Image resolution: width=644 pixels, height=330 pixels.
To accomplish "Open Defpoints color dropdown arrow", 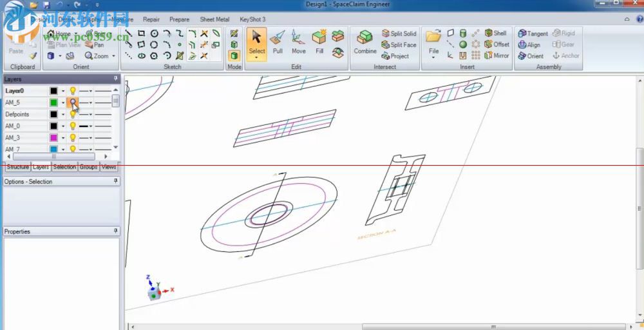I will (x=63, y=114).
